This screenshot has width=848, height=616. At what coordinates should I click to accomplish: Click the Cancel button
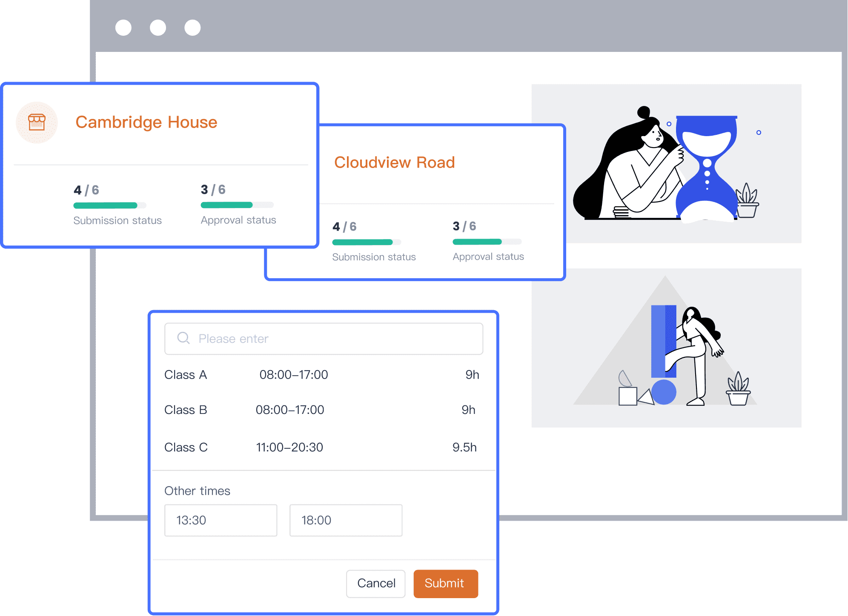[x=376, y=583]
